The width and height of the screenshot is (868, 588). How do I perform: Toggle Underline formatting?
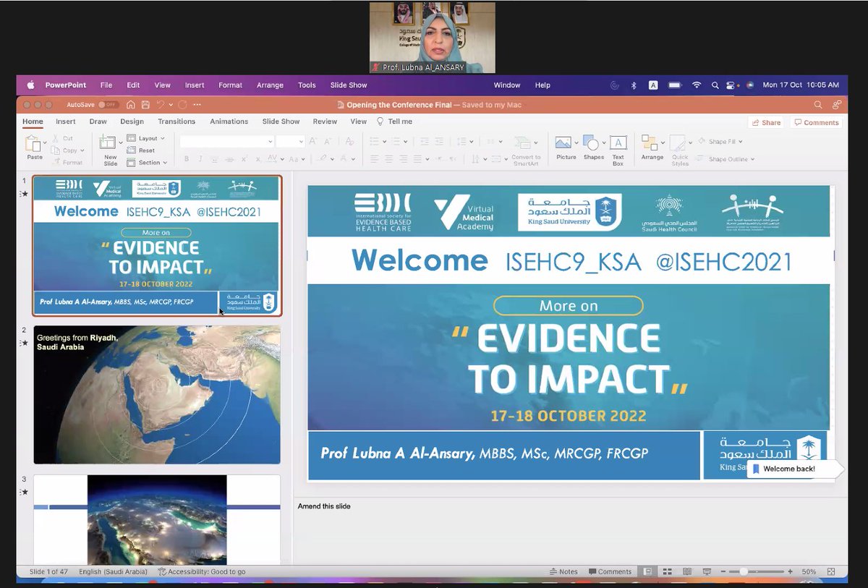click(215, 158)
